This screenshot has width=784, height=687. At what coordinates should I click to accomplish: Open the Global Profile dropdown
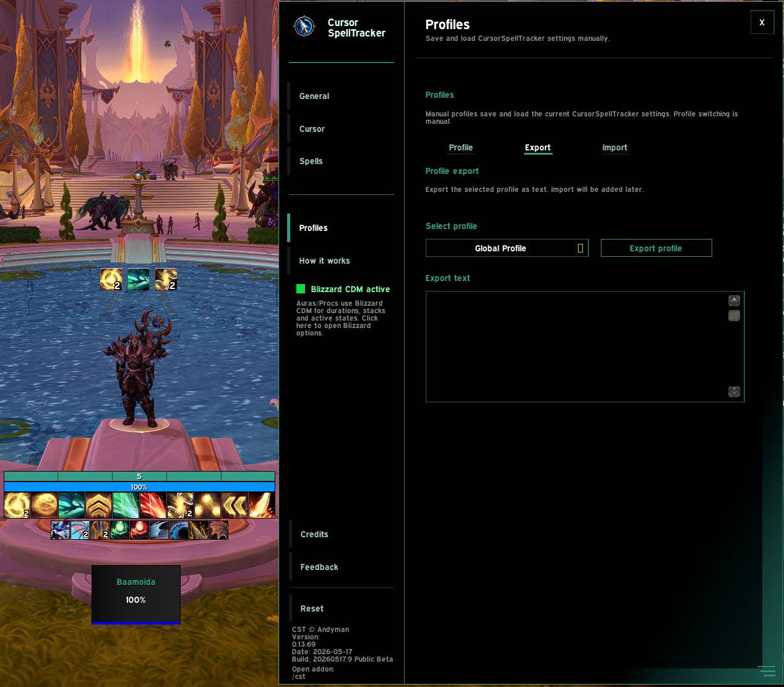click(507, 248)
